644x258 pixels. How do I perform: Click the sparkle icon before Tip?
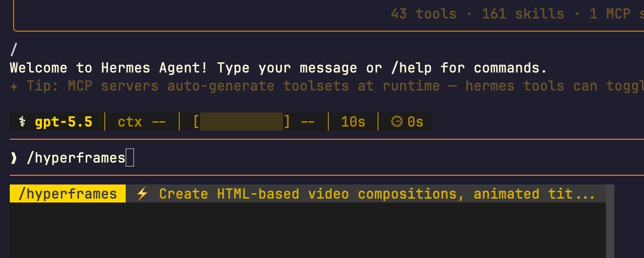[x=14, y=86]
